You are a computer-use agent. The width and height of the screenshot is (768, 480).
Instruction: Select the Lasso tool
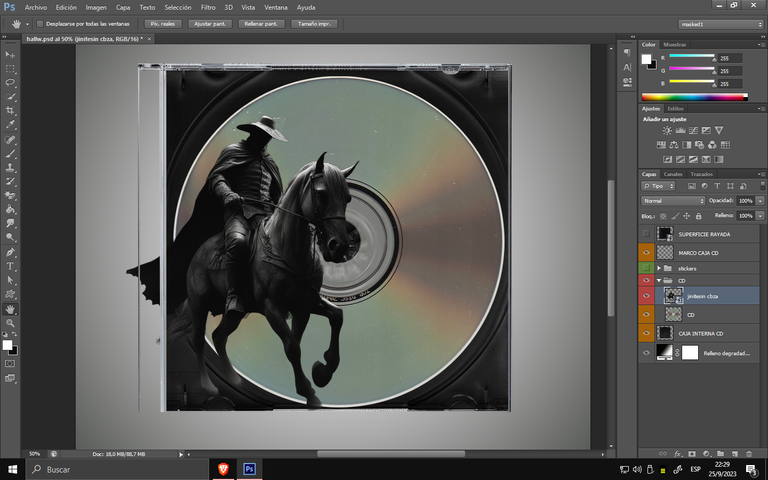coord(10,82)
